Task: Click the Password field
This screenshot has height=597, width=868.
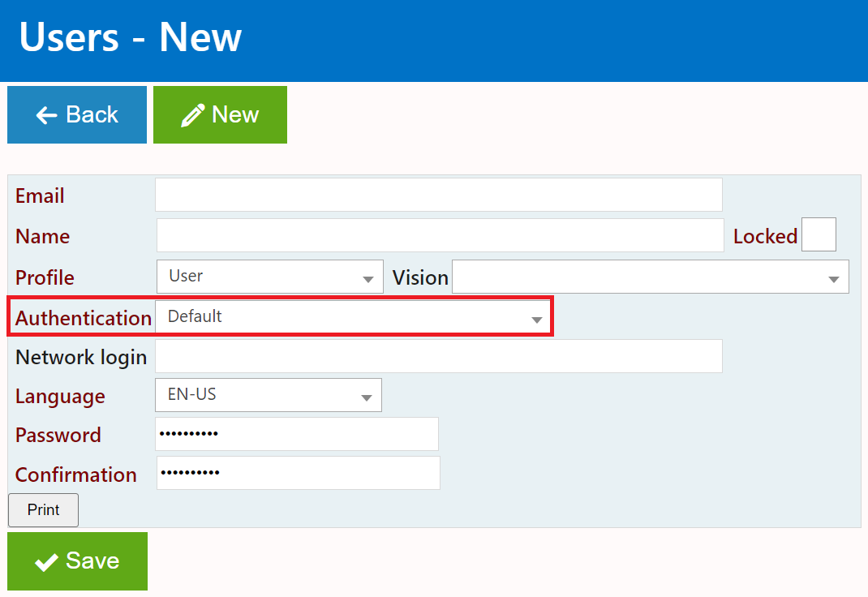Action: pyautogui.click(x=296, y=434)
